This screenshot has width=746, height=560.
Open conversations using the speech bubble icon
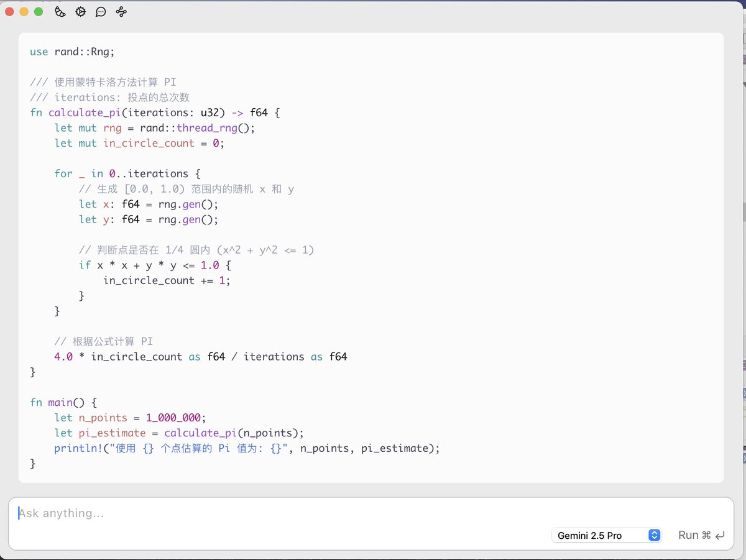click(101, 11)
